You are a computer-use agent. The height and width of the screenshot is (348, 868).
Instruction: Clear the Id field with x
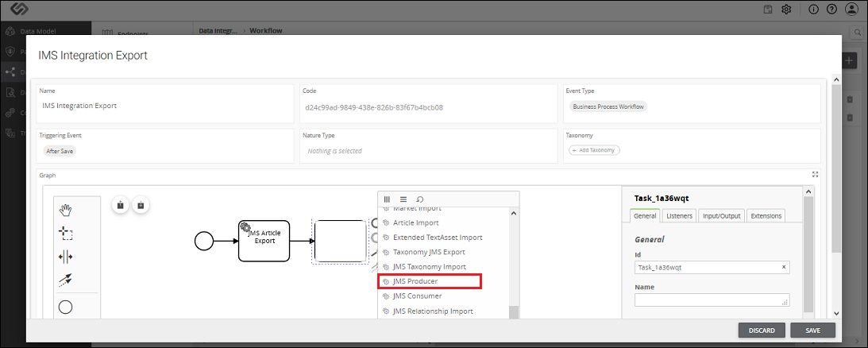click(783, 267)
